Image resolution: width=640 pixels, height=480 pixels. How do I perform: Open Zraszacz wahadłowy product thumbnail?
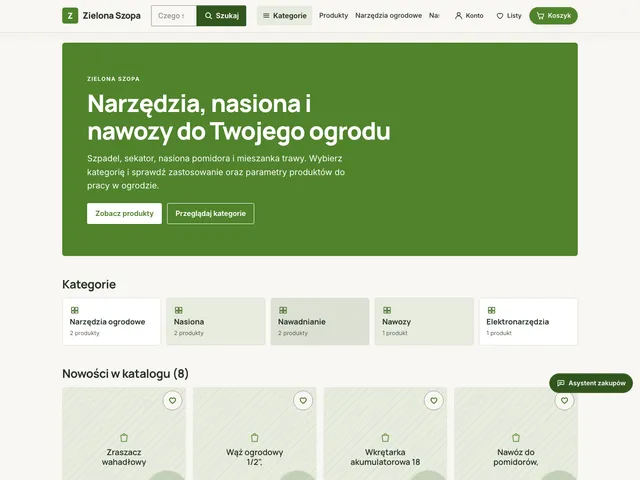tap(124, 434)
